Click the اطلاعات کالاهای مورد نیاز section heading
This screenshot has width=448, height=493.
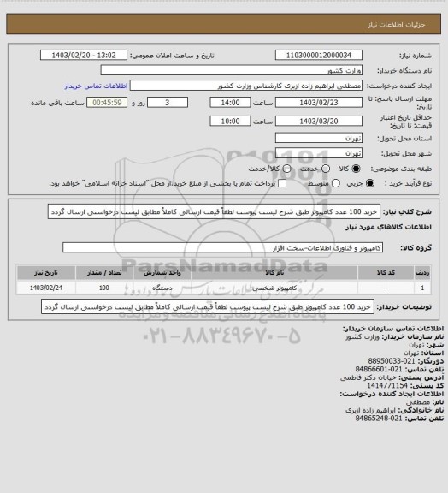tap(388, 227)
